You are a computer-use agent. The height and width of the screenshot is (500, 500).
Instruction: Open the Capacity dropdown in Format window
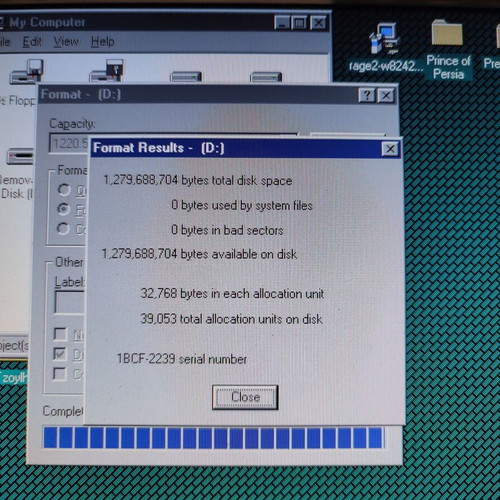[x=69, y=143]
